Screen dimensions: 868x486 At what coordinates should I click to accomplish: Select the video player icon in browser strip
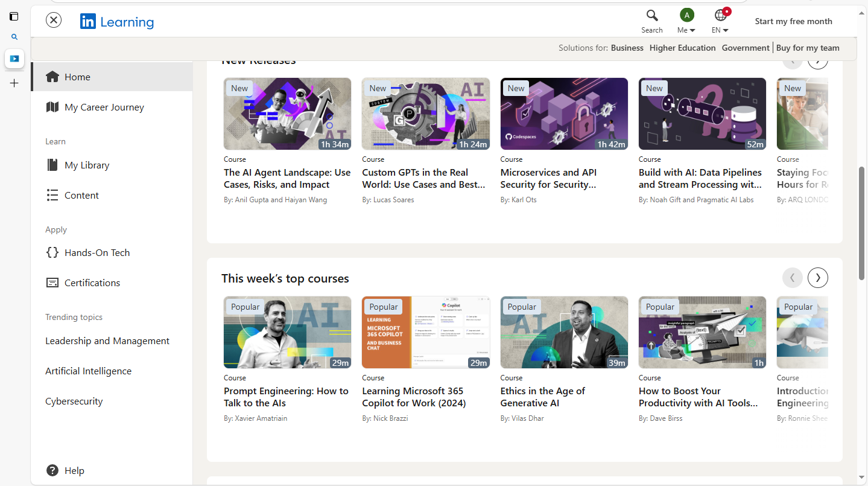tap(14, 59)
